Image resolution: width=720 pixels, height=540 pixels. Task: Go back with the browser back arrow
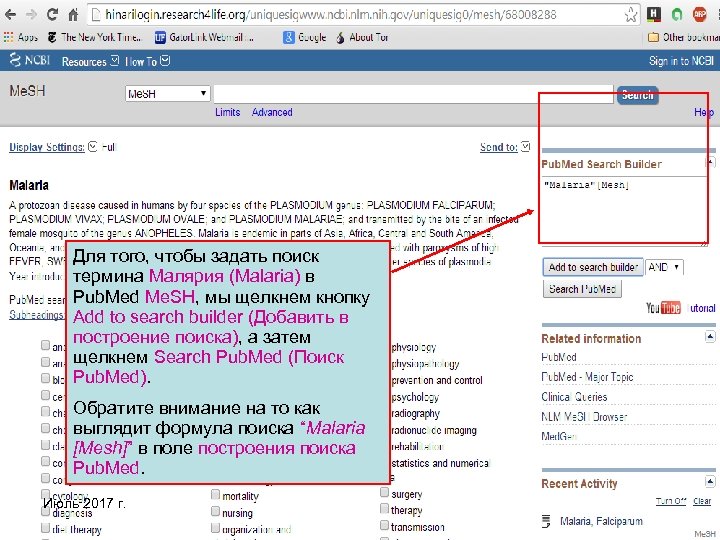10,15
